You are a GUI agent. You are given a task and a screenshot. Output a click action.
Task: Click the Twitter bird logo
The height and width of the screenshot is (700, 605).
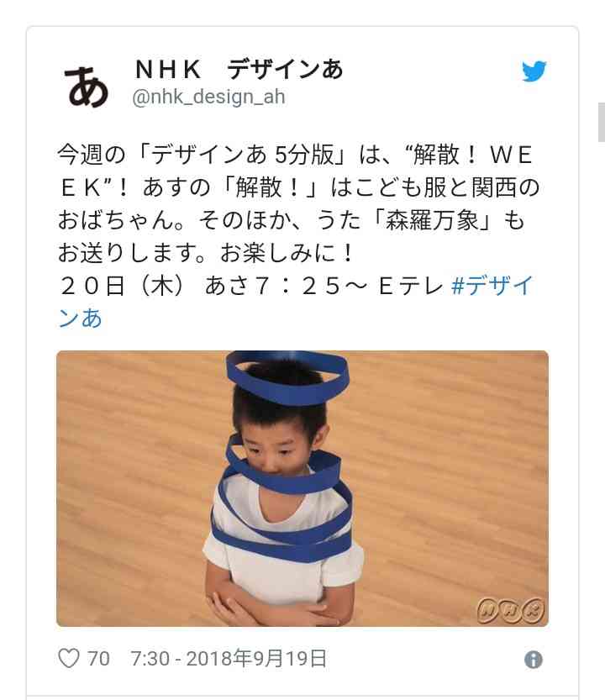[534, 71]
